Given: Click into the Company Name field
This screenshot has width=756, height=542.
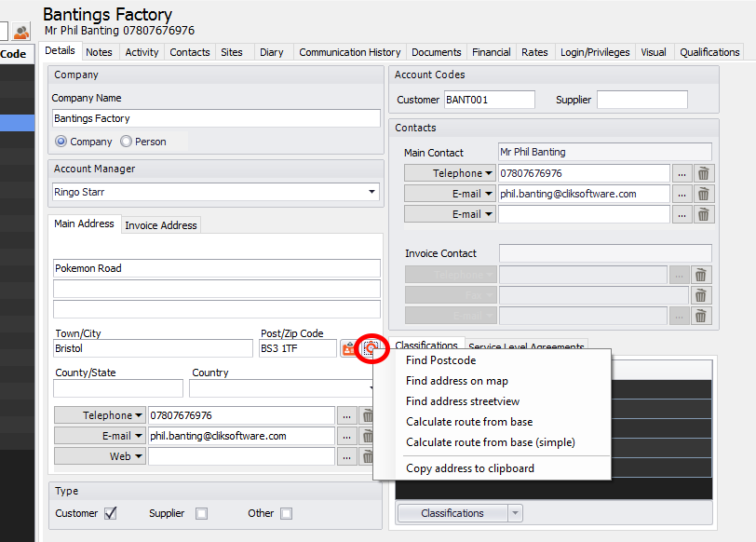Looking at the screenshot, I should point(216,118).
